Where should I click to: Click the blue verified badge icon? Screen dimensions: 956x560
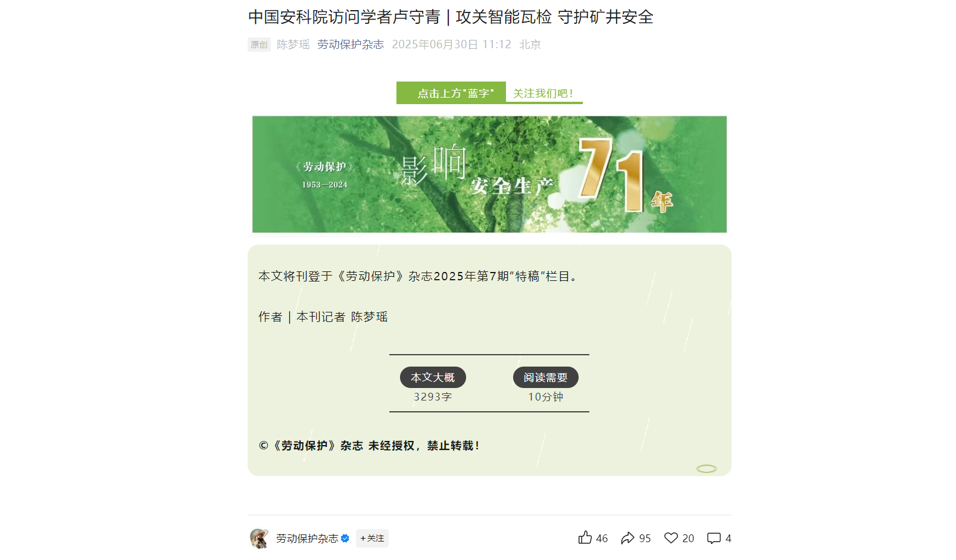coord(345,538)
